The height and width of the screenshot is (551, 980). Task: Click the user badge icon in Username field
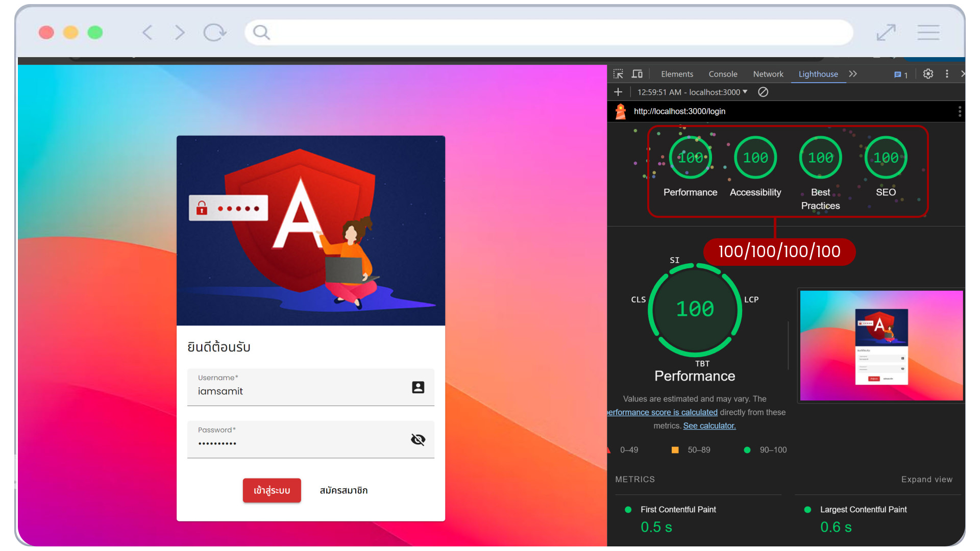pyautogui.click(x=418, y=387)
